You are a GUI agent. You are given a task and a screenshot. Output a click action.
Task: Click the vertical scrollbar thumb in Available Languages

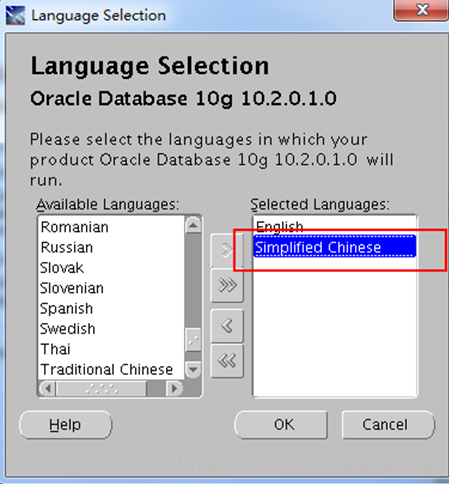click(x=193, y=340)
